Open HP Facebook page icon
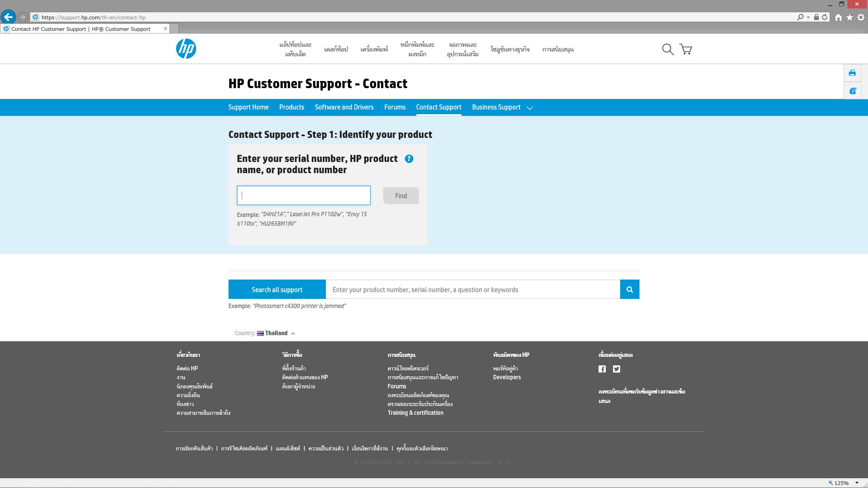The image size is (868, 488). pyautogui.click(x=602, y=369)
